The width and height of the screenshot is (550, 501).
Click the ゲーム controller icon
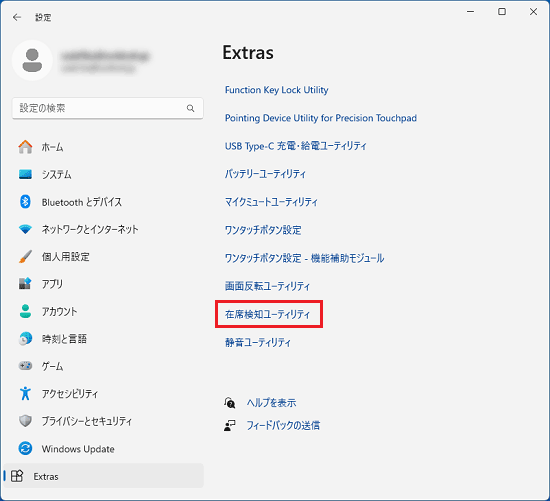coord(25,366)
